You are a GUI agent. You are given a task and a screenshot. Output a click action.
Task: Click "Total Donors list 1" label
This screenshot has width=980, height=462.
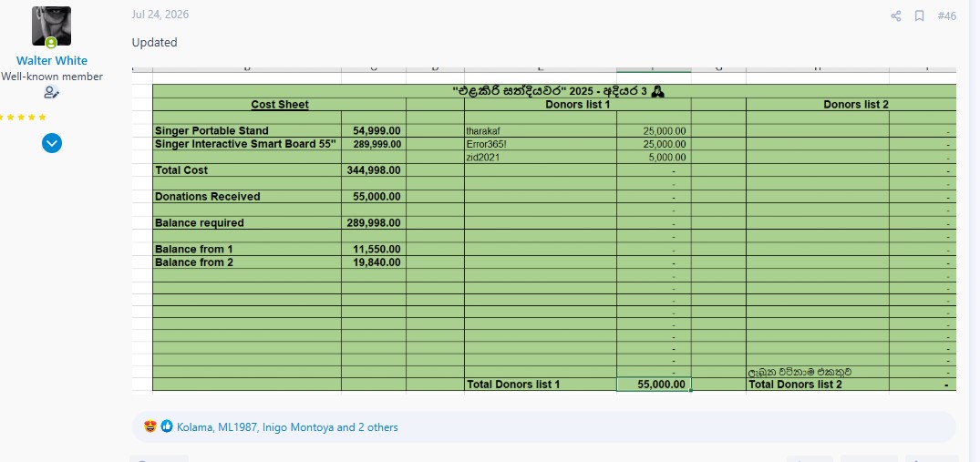513,384
